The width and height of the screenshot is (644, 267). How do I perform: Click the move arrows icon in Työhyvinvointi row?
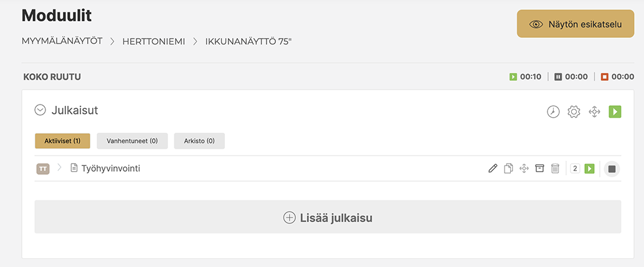coord(524,168)
